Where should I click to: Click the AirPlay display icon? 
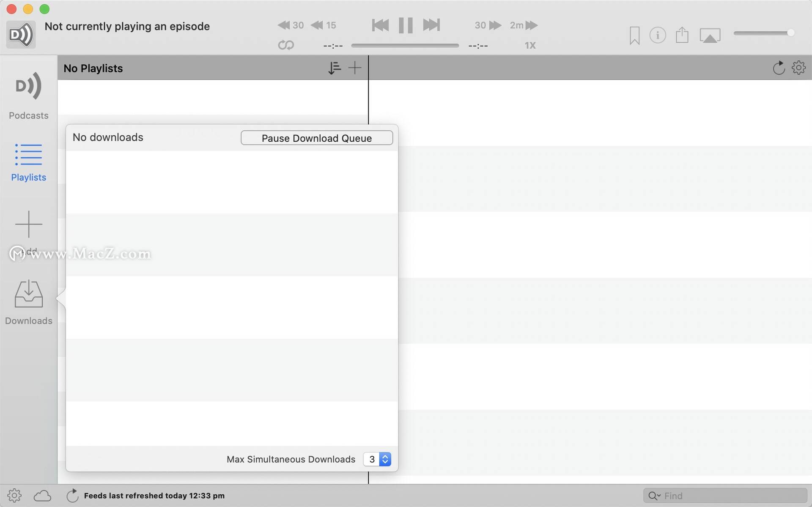click(710, 35)
